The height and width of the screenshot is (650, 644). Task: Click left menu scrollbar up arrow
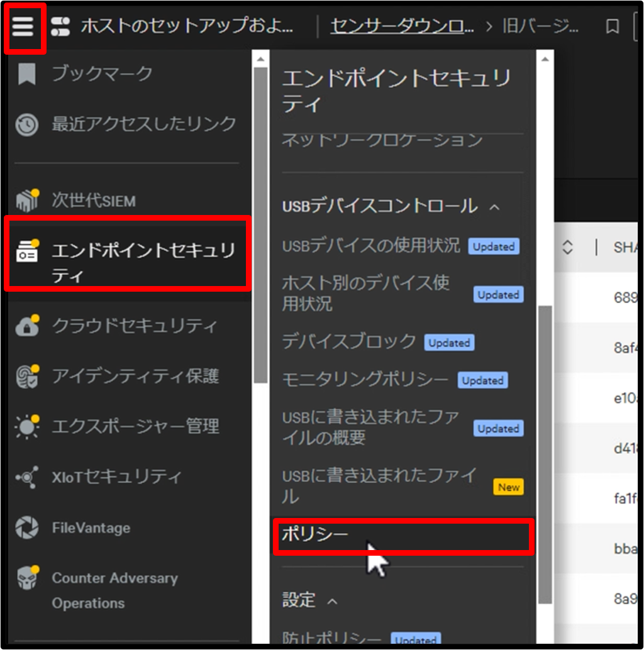(x=260, y=59)
